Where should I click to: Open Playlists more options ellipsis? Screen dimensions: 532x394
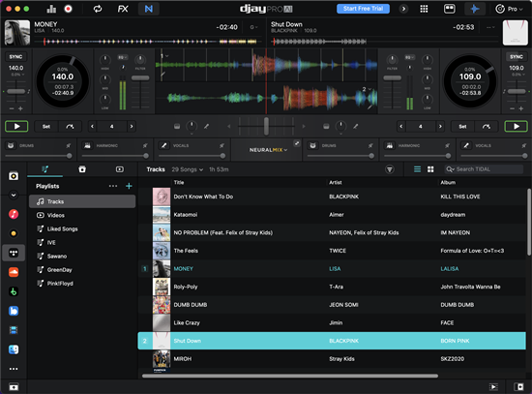[x=113, y=186]
